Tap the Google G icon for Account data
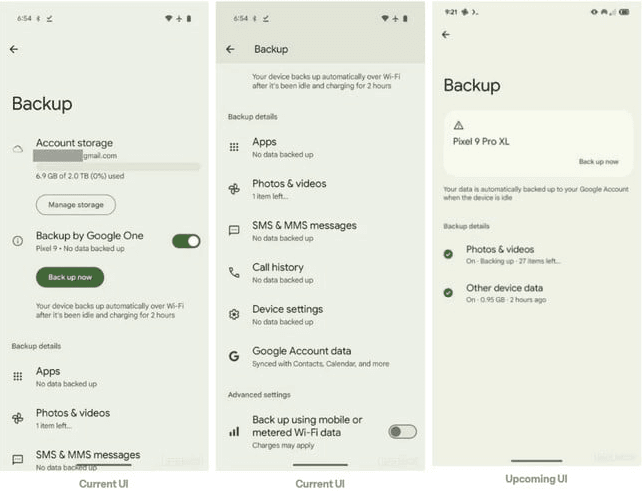 pos(234,356)
